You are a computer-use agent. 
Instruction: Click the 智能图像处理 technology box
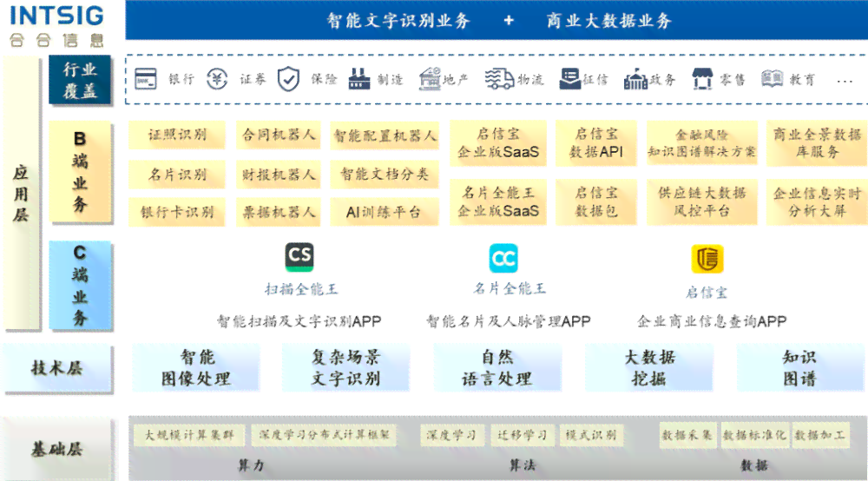(x=196, y=368)
